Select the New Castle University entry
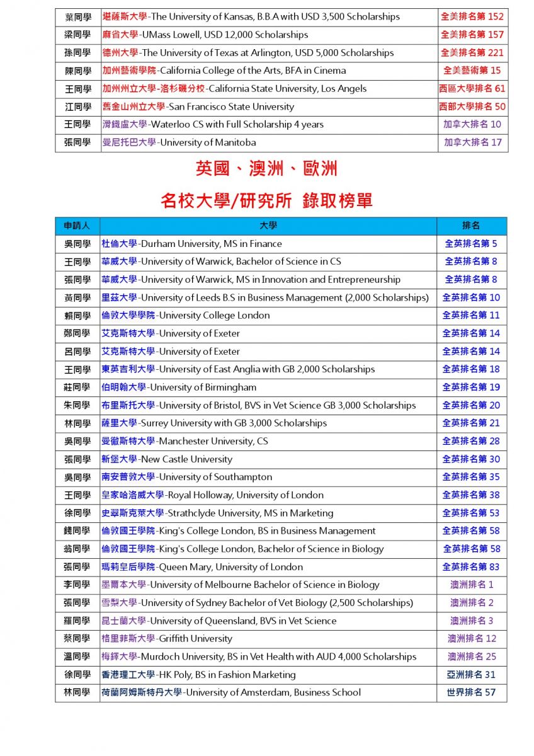Viewport: 534px width, 756px height. 167,459
